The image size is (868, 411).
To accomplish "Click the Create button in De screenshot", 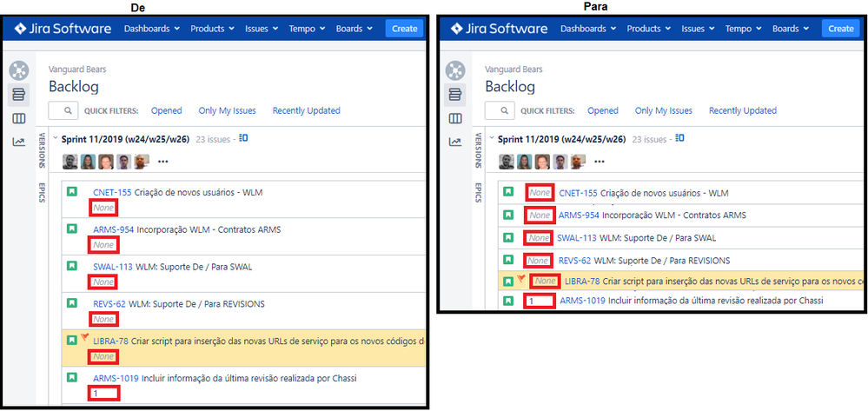I will point(404,29).
